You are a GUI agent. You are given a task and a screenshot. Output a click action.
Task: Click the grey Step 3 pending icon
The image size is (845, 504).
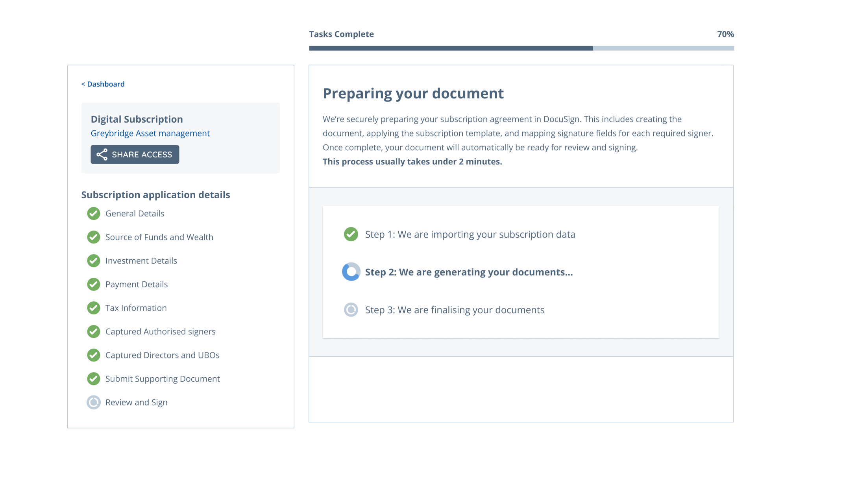(351, 310)
